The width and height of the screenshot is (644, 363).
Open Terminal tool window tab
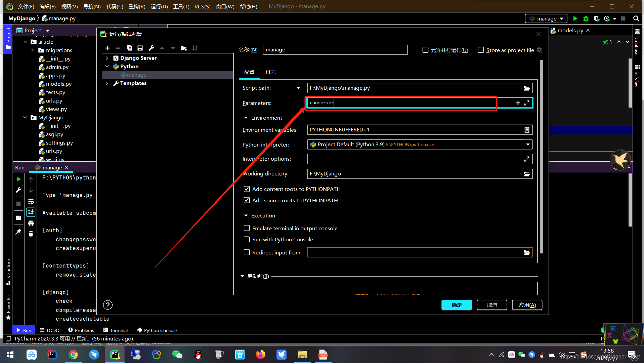pos(116,330)
